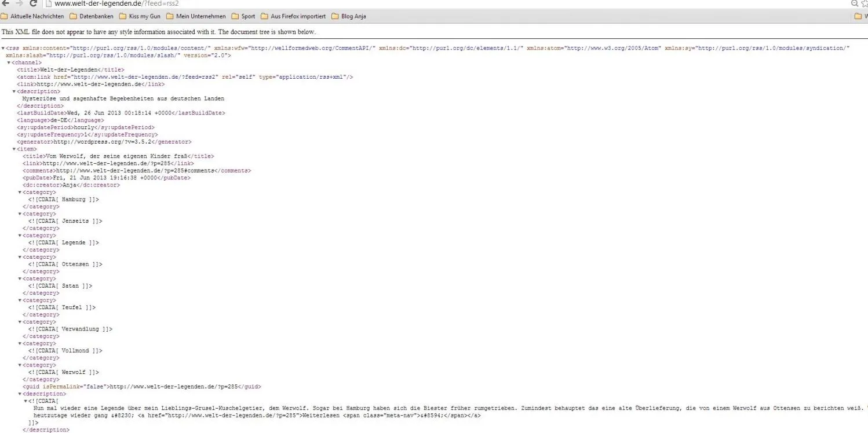868x433 pixels.
Task: Click the title text Welt-der-Legenden
Action: point(68,69)
